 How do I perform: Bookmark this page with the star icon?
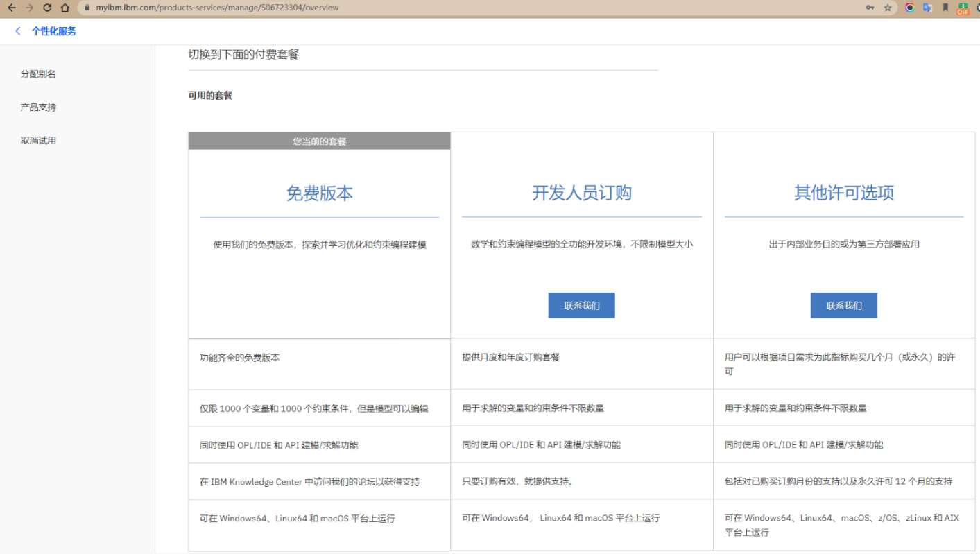coord(888,8)
